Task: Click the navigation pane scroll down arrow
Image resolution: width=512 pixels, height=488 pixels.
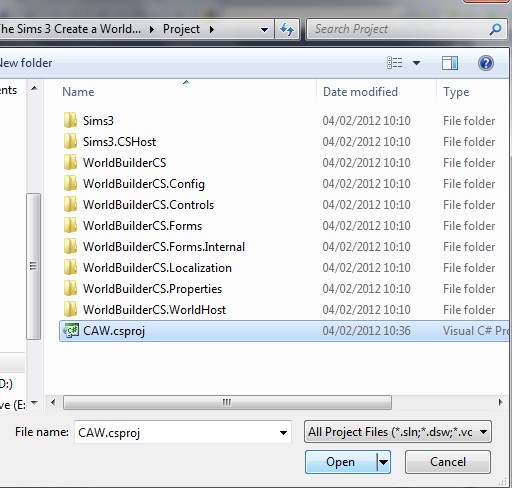Action: (34, 403)
